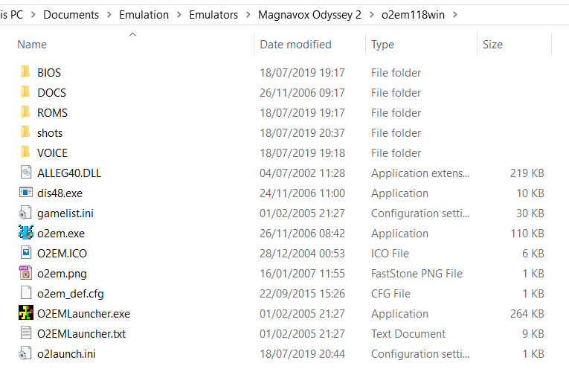This screenshot has width=569, height=392.
Task: Expand the chevron after o2em118win in the path
Action: point(454,15)
